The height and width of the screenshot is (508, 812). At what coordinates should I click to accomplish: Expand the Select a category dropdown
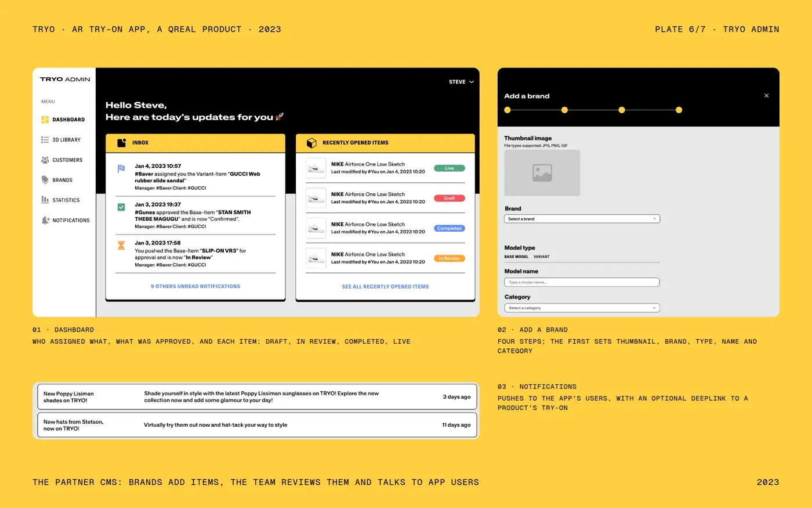pos(582,308)
